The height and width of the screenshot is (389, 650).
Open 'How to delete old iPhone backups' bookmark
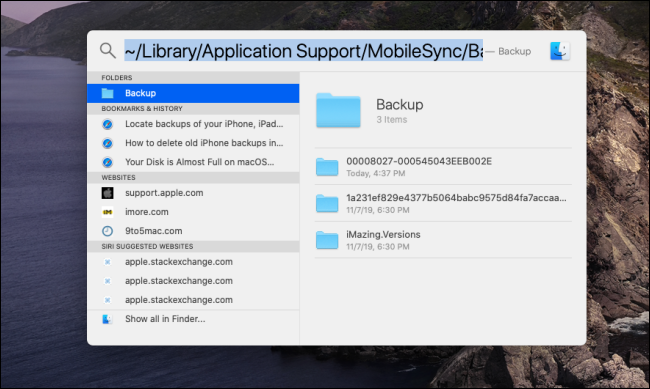point(193,143)
